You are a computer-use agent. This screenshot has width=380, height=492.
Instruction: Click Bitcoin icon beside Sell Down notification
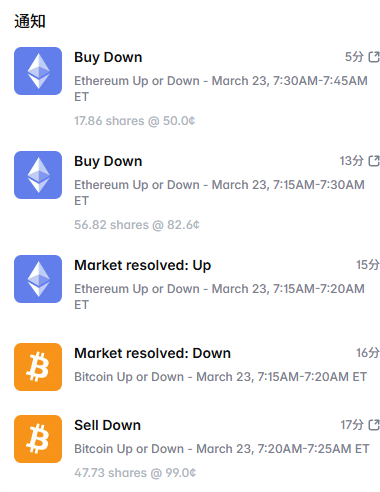(x=38, y=439)
